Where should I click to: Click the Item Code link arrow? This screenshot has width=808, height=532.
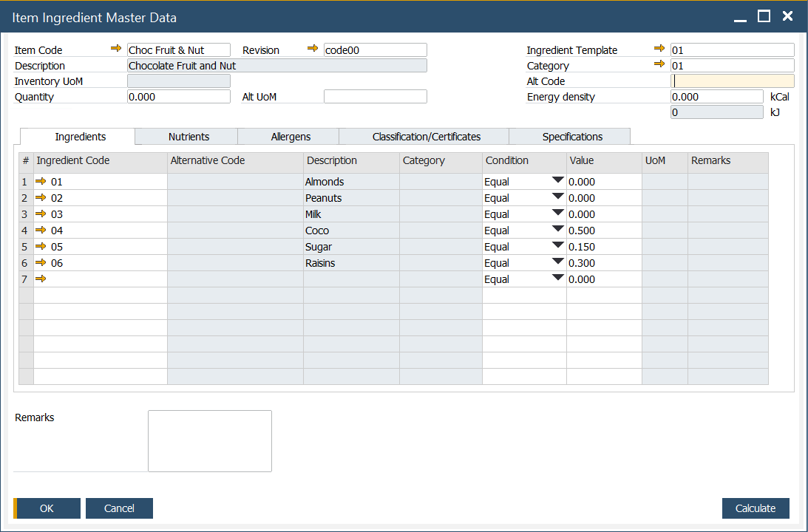click(116, 49)
